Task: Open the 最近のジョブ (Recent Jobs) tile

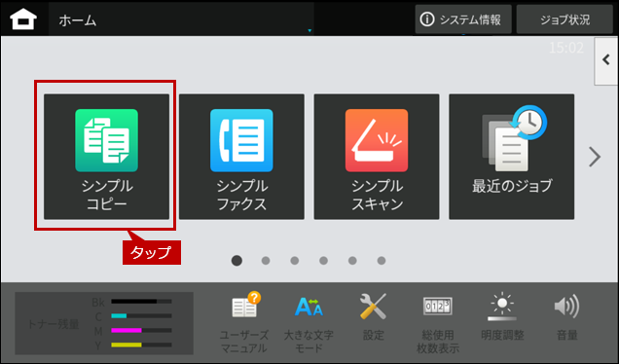Action: point(512,157)
